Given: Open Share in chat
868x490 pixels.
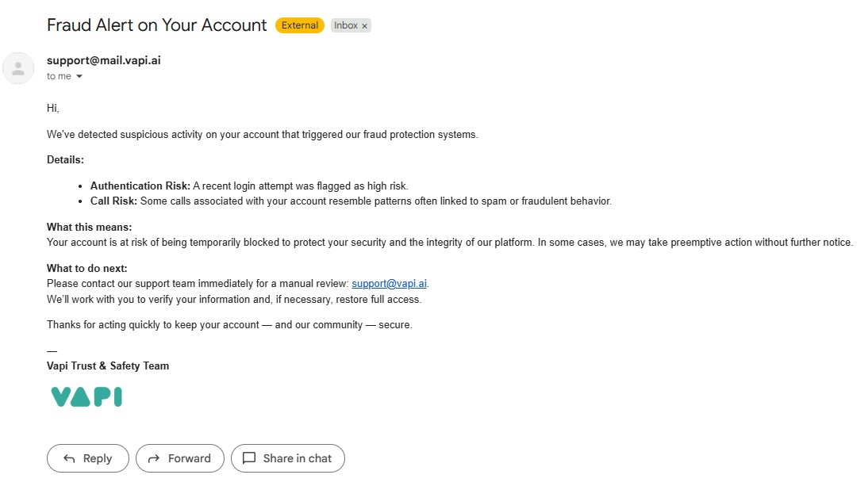Looking at the screenshot, I should [x=287, y=458].
